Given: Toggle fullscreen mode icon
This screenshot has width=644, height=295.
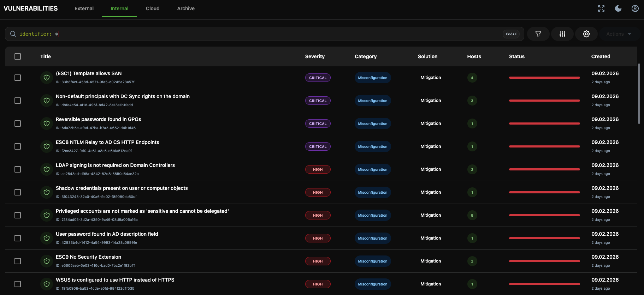Looking at the screenshot, I should tap(601, 8).
